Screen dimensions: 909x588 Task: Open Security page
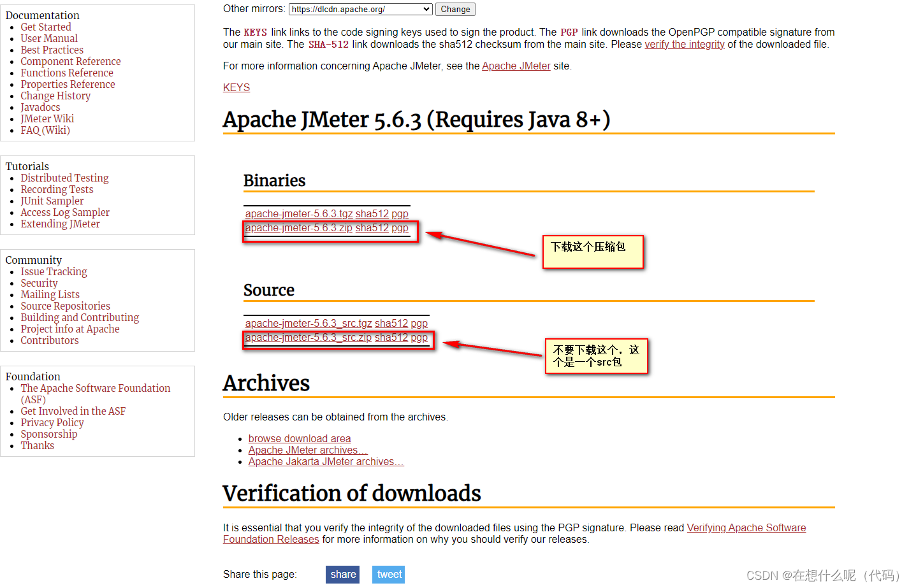click(x=39, y=283)
